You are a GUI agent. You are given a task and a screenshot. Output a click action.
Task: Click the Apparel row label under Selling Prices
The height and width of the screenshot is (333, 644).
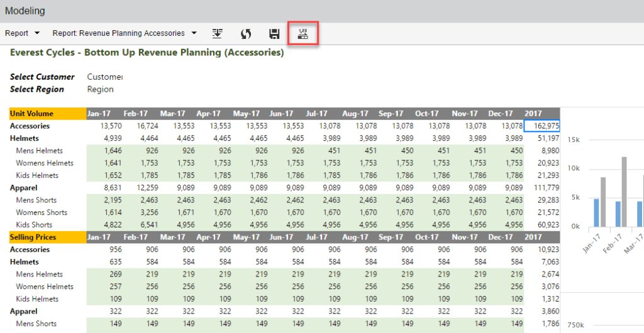point(23,311)
